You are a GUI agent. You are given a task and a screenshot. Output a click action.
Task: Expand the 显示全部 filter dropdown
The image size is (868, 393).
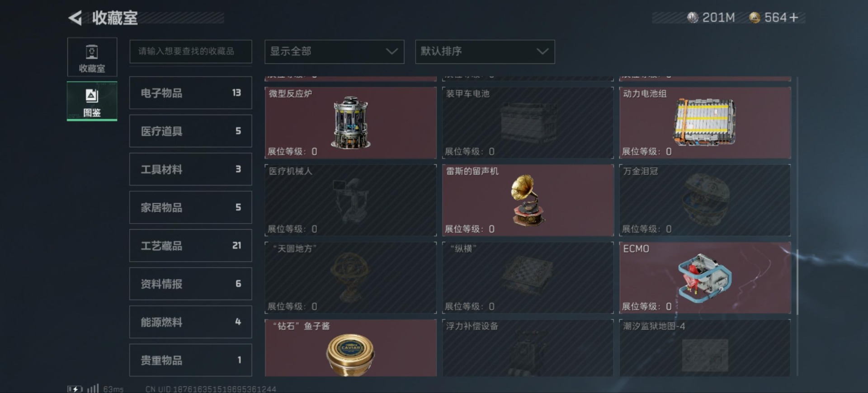[x=334, y=51]
